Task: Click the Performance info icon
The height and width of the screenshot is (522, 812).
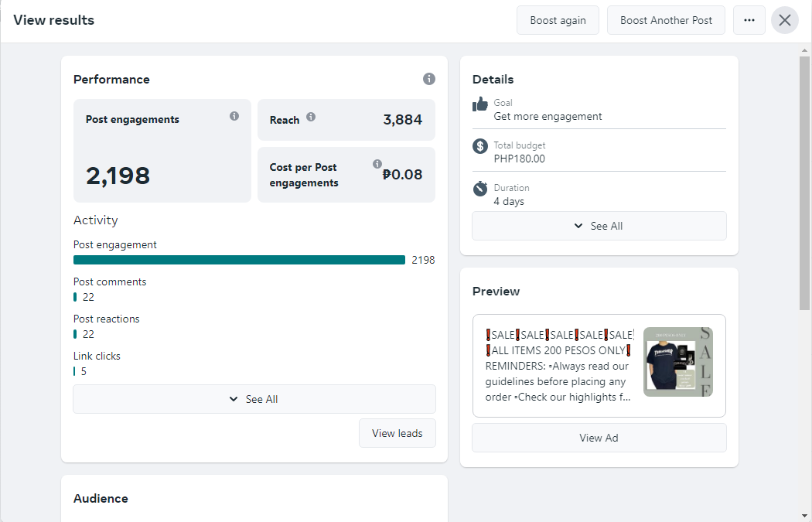Action: click(429, 79)
